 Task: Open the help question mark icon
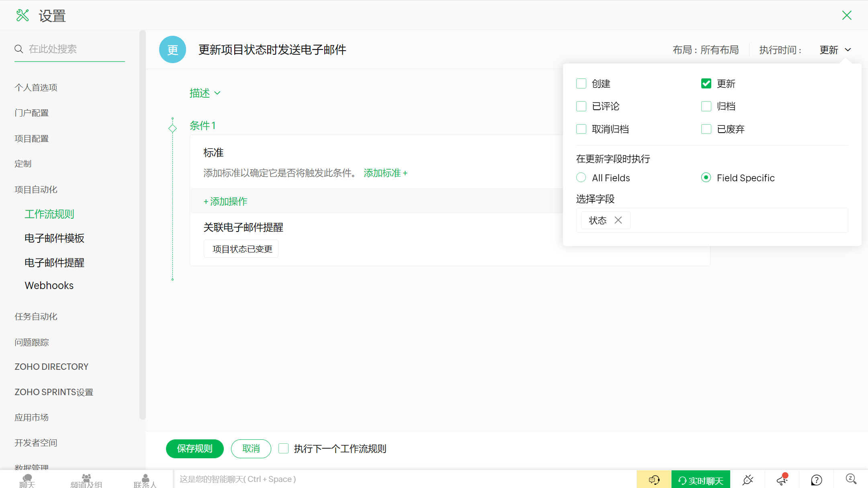pos(816,480)
